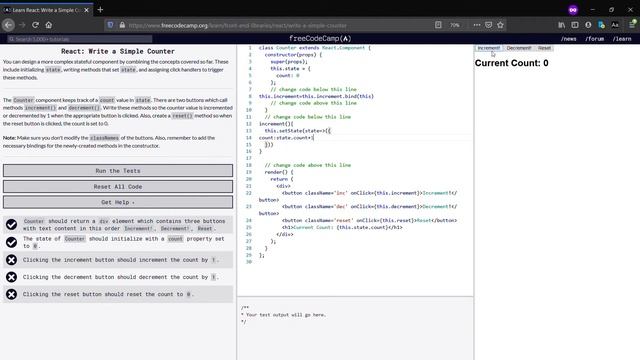
Task: Click the 'Current Count: 0' preview heading
Action: tap(511, 63)
